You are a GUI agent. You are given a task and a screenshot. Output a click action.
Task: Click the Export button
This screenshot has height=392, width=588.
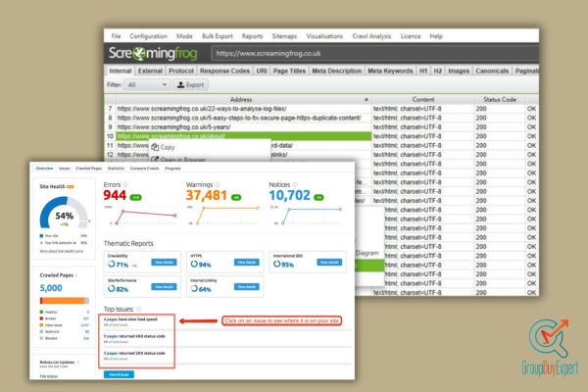190,85
